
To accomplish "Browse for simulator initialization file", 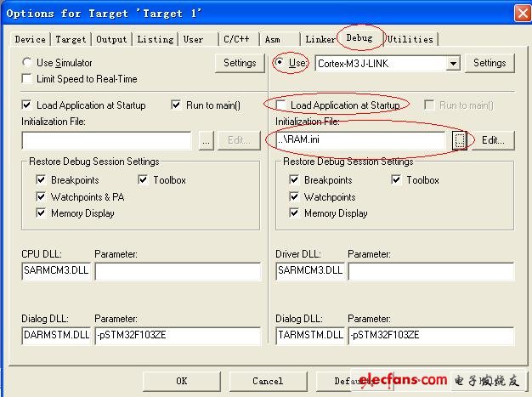I will coord(207,140).
